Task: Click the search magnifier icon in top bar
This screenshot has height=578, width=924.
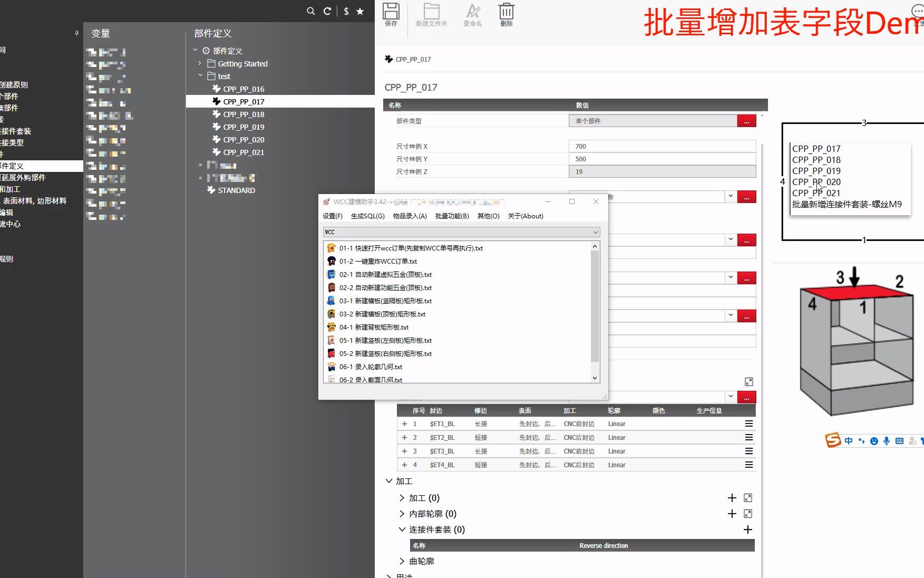Action: pos(311,11)
